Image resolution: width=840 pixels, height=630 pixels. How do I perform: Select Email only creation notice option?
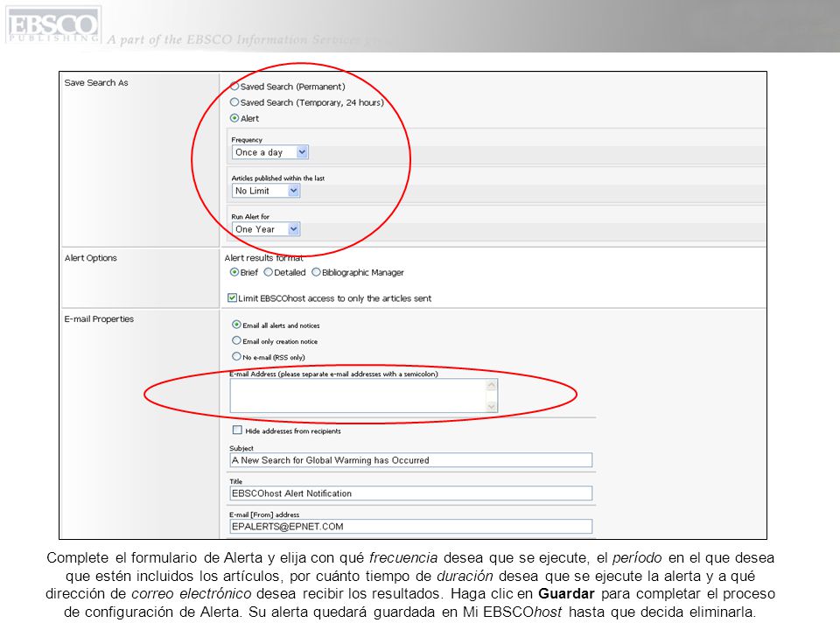click(x=236, y=340)
